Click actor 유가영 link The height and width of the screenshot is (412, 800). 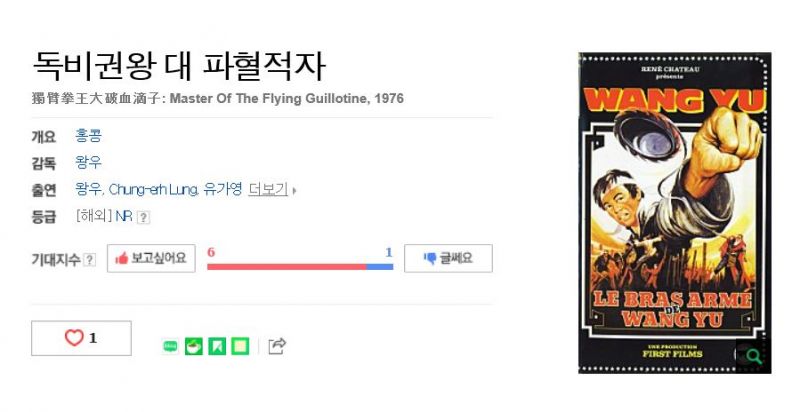222,190
